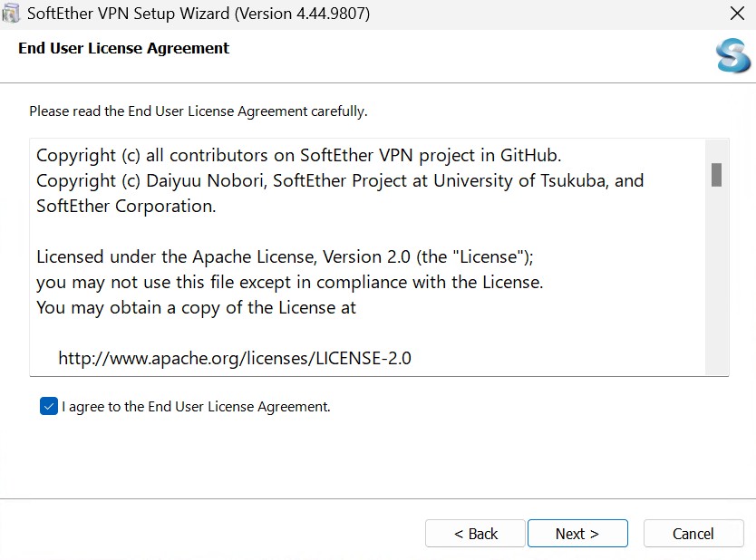This screenshot has width=756, height=560.
Task: Click the scrollbar track below the thumb
Action: [x=716, y=290]
